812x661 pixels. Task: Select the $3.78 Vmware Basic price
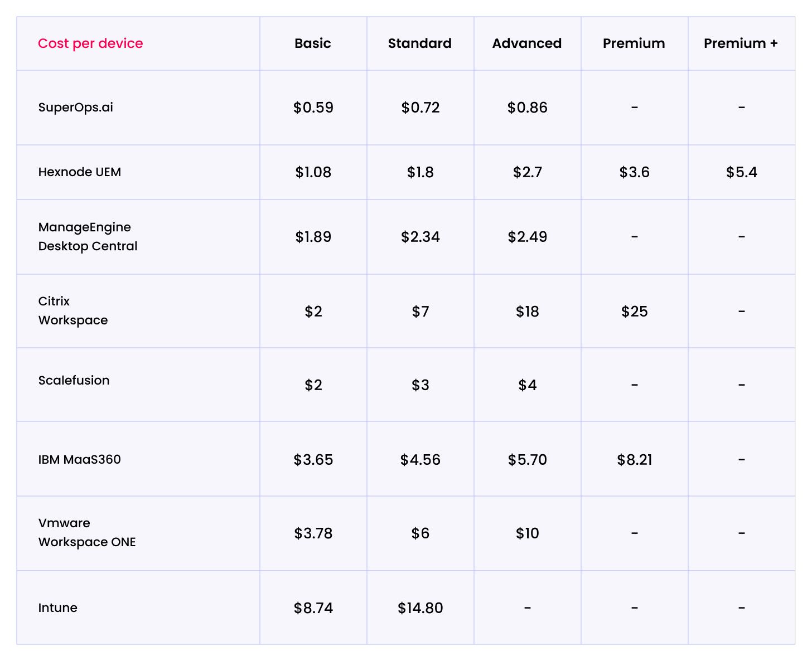pos(313,533)
